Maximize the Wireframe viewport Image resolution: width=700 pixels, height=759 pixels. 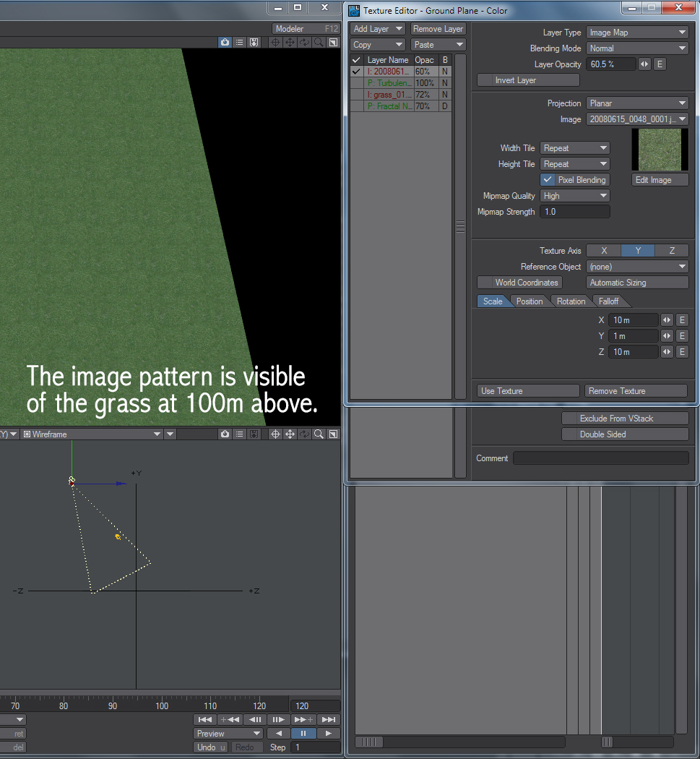[333, 434]
